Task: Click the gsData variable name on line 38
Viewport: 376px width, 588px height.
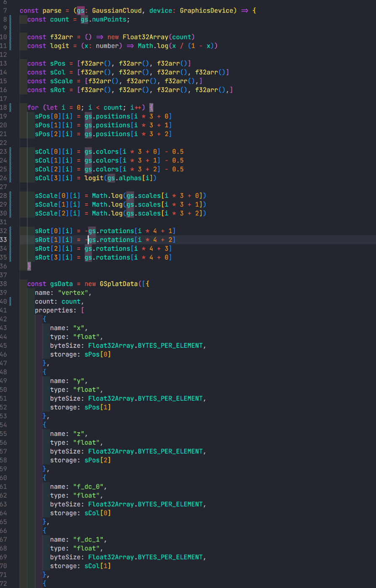Action: coord(62,284)
